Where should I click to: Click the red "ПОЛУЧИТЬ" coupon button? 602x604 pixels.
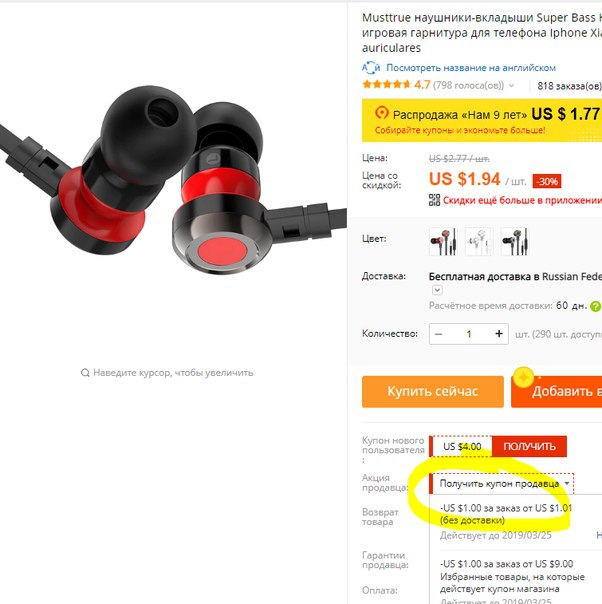coord(529,446)
